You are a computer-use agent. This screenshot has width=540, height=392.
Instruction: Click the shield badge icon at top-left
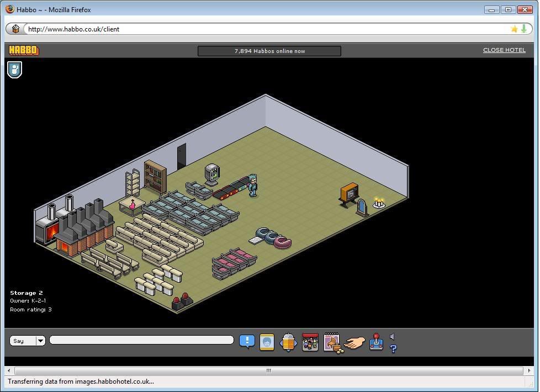[15, 70]
